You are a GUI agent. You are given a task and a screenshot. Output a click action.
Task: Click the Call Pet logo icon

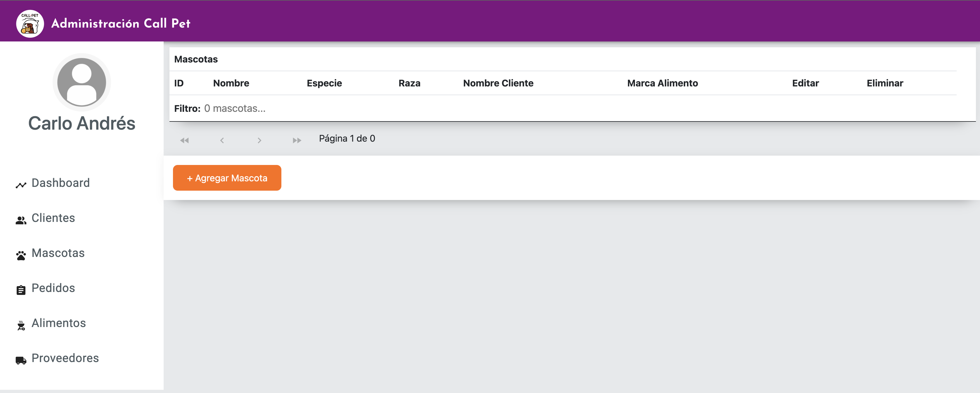[x=30, y=24]
